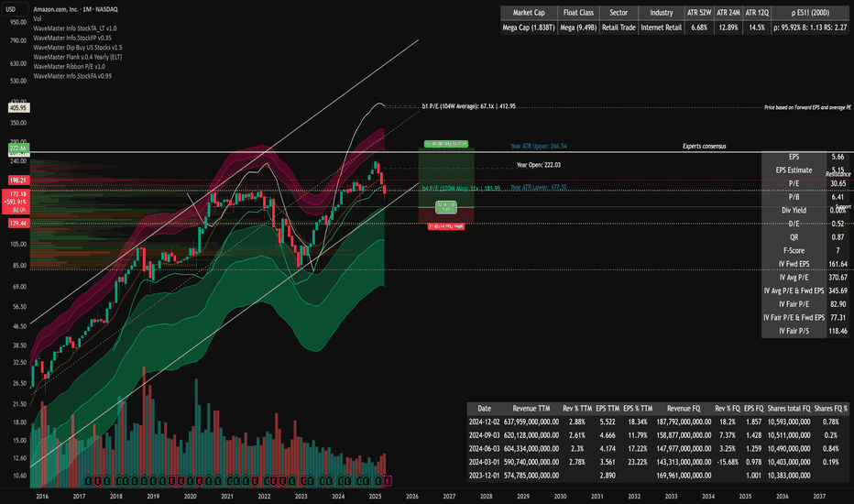Select the Amazon.com, Inc. 1M NASDAQ title
Image resolution: width=854 pixels, height=504 pixels.
click(75, 9)
